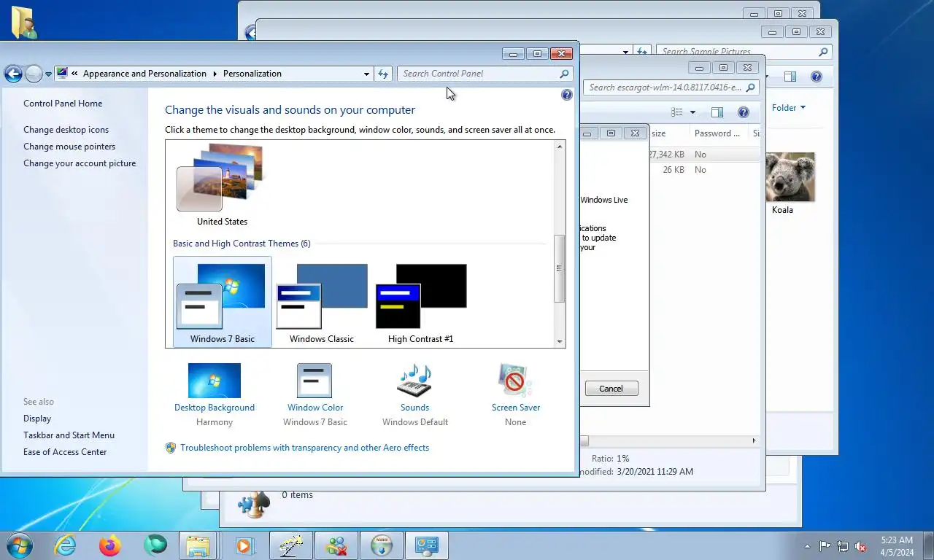
Task: Refresh the Sample Pictures window address bar
Action: point(642,52)
